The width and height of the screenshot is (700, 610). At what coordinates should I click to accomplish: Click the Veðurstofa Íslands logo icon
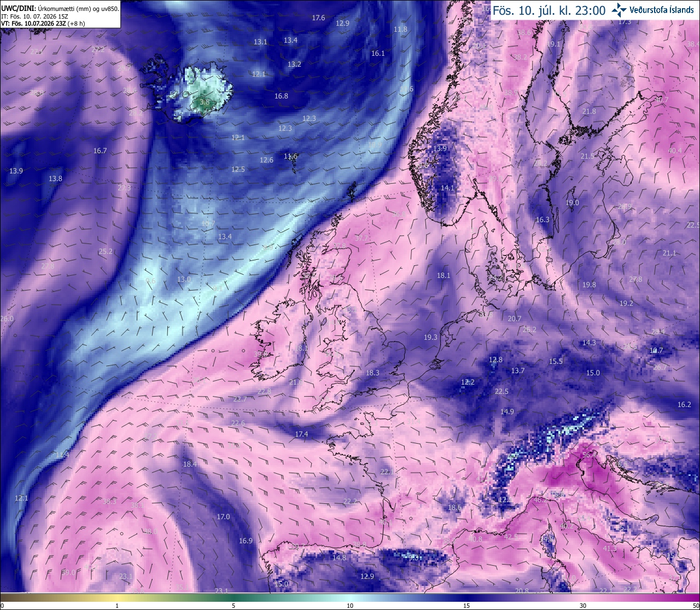tap(619, 10)
